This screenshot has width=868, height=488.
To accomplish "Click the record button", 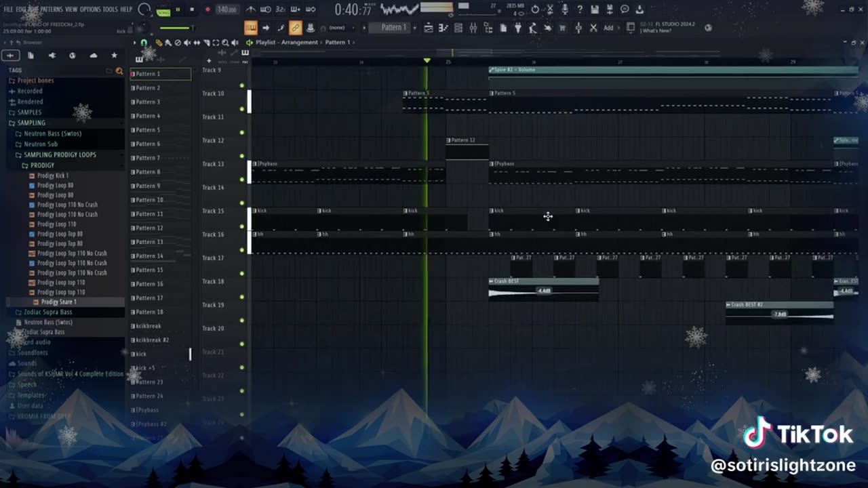I will [x=208, y=9].
